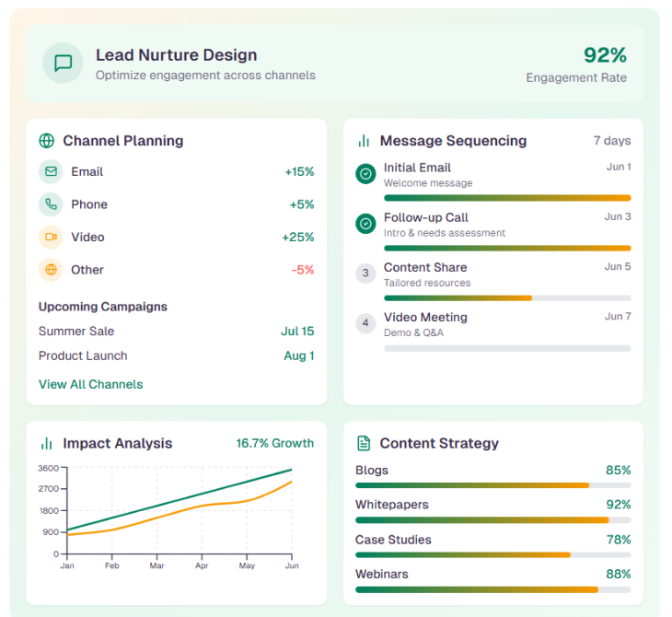Open the Summer Sale campaign
The width and height of the screenshot is (672, 617).
pyautogui.click(x=76, y=332)
